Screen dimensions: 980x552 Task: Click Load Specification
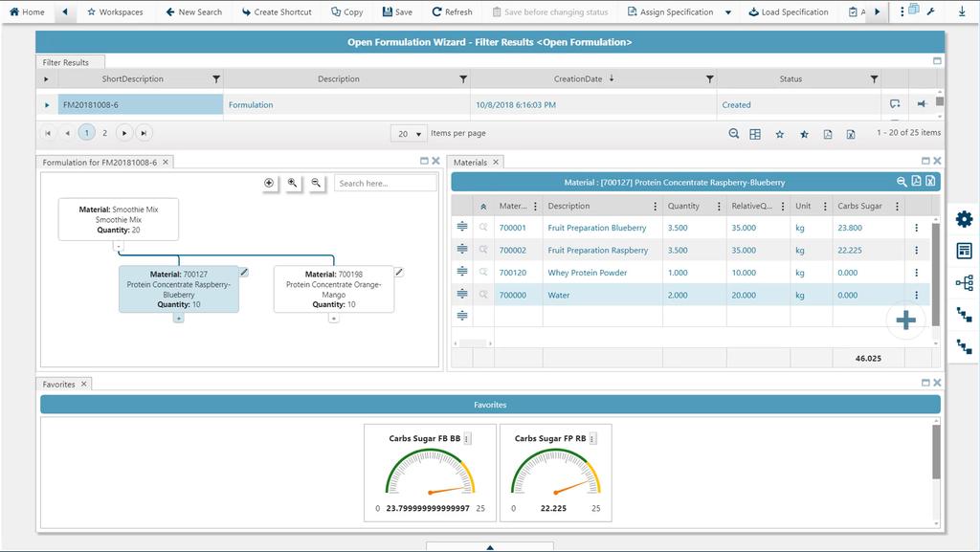click(789, 11)
